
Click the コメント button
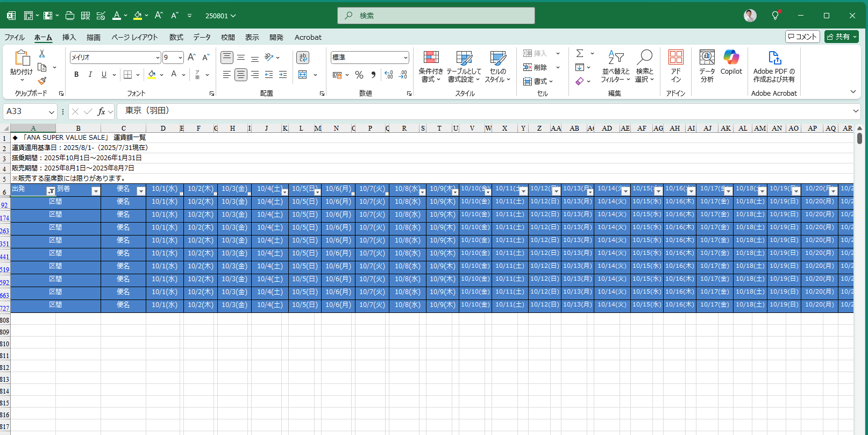[x=802, y=37]
